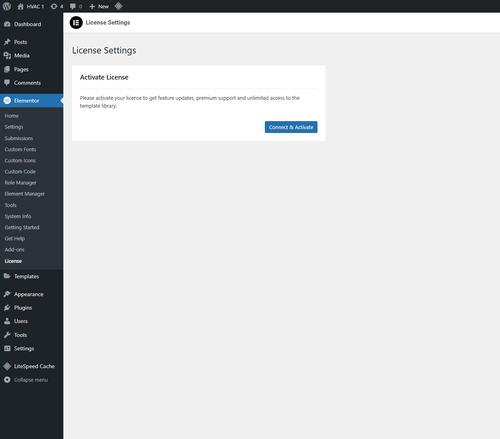This screenshot has width=500, height=439.
Task: Open Role Manager
Action: click(20, 183)
